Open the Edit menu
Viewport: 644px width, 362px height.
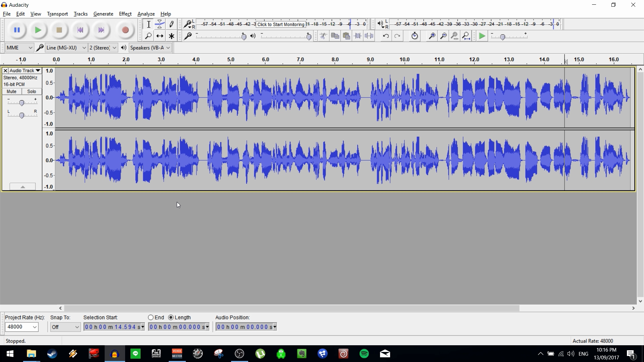coord(20,14)
